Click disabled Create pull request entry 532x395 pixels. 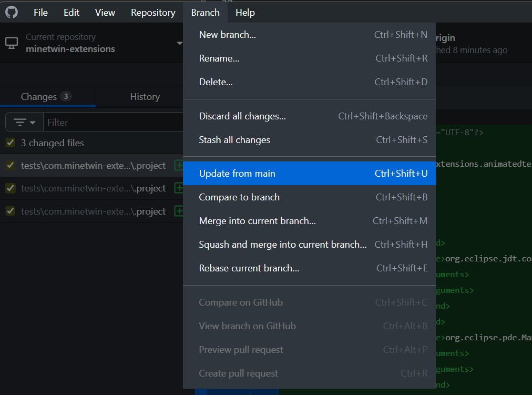309,373
